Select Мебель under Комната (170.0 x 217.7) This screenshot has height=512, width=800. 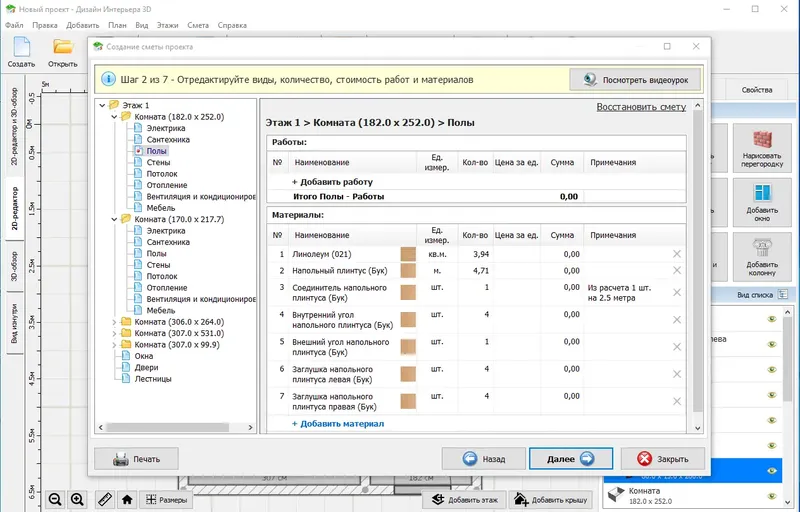pyautogui.click(x=161, y=311)
